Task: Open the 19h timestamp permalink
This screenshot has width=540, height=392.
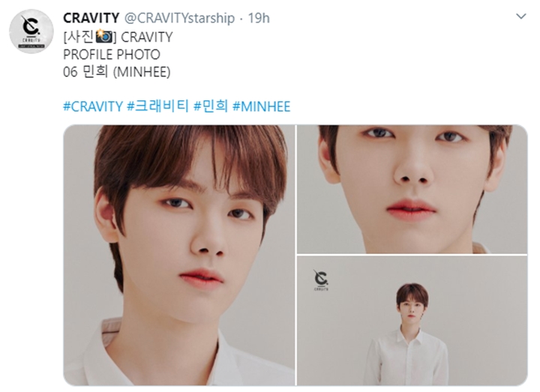Action: [259, 18]
